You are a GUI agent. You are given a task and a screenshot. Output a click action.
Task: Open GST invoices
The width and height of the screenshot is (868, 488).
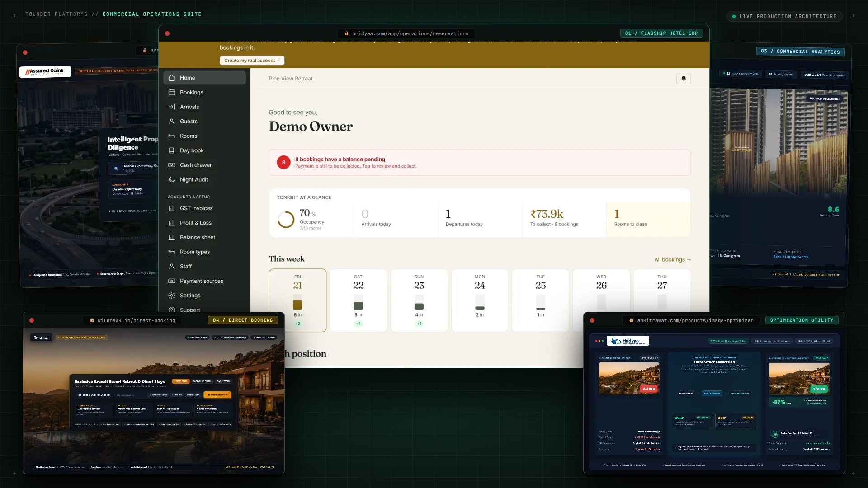coord(204,208)
